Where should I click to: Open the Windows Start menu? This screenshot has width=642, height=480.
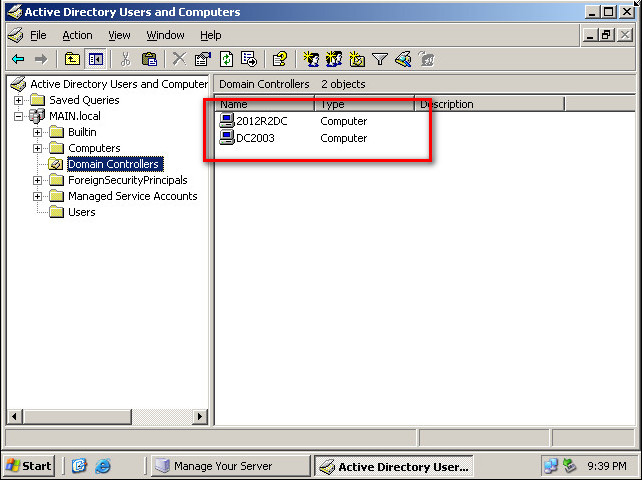coord(29,466)
